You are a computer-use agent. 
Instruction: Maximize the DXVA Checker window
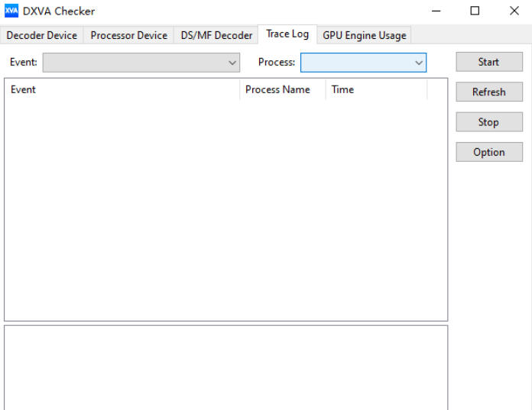click(475, 11)
